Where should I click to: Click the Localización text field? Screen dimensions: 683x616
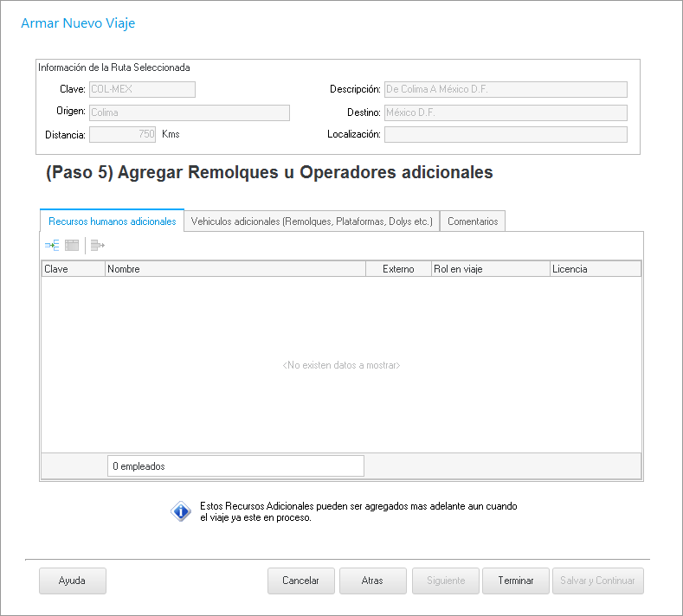pos(506,134)
